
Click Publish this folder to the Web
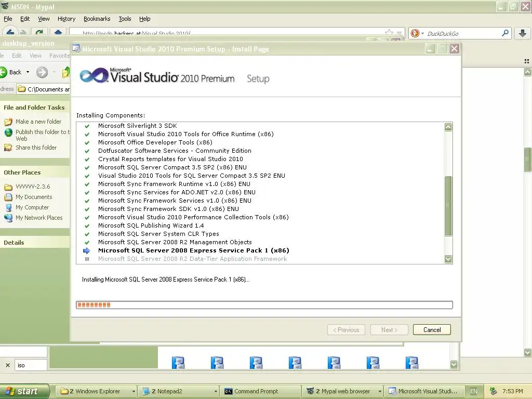coord(42,135)
